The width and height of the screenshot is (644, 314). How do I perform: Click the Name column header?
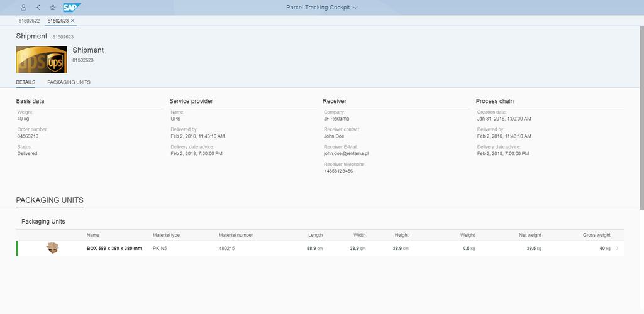tap(93, 235)
